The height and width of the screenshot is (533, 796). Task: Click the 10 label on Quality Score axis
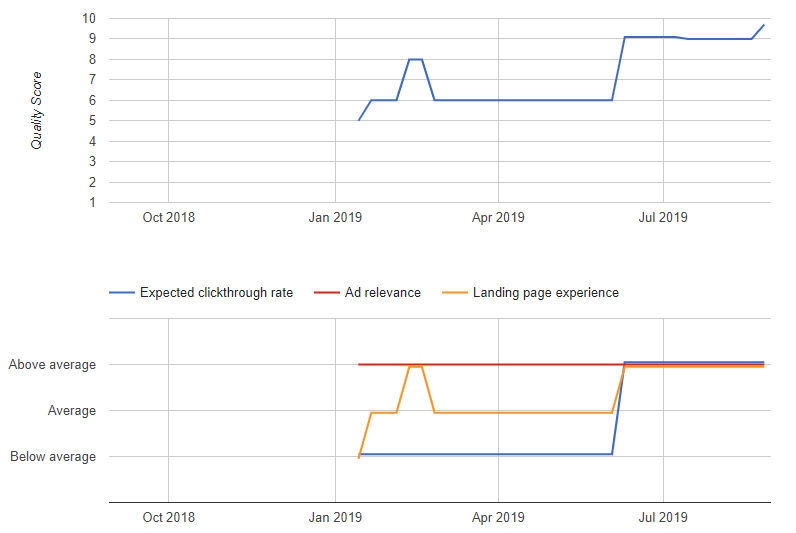(x=88, y=18)
